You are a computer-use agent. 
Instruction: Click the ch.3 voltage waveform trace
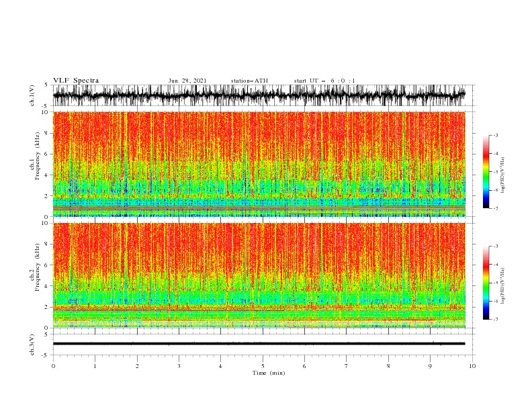coord(259,344)
